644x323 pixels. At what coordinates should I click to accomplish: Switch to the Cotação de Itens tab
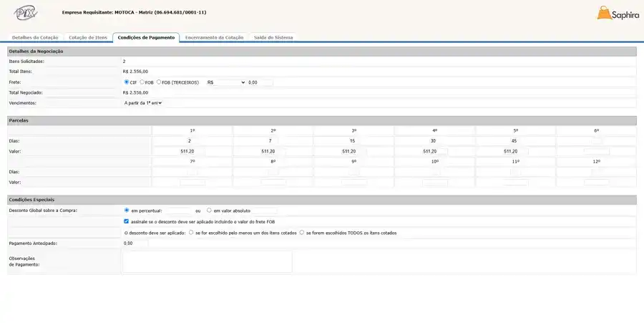coord(88,37)
